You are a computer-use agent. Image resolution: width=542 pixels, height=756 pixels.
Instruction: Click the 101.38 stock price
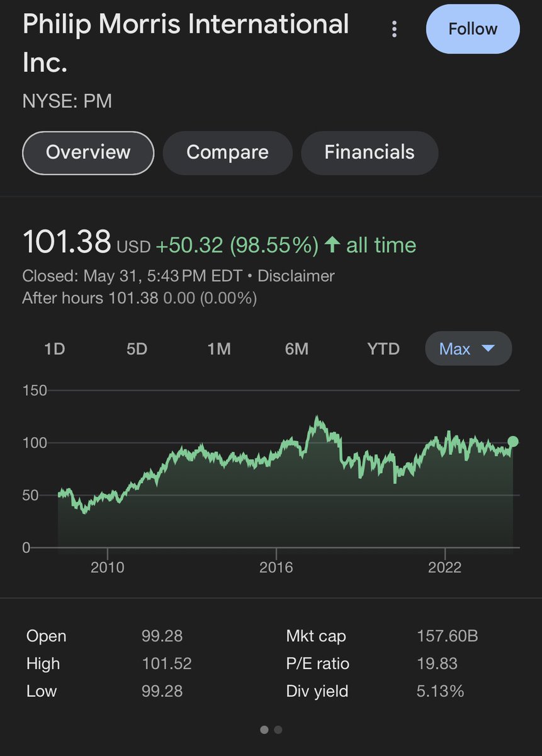pos(67,243)
